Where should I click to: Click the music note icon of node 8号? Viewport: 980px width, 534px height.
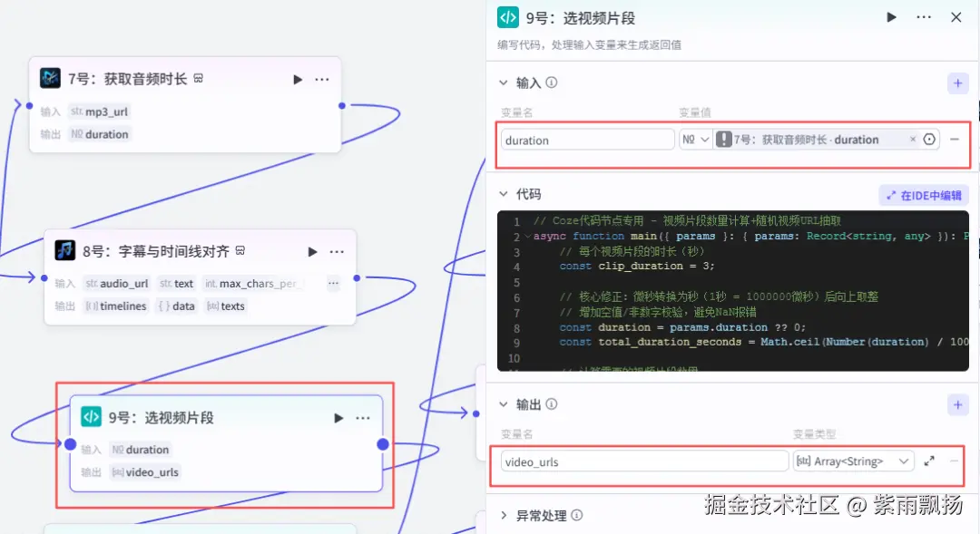tap(65, 250)
